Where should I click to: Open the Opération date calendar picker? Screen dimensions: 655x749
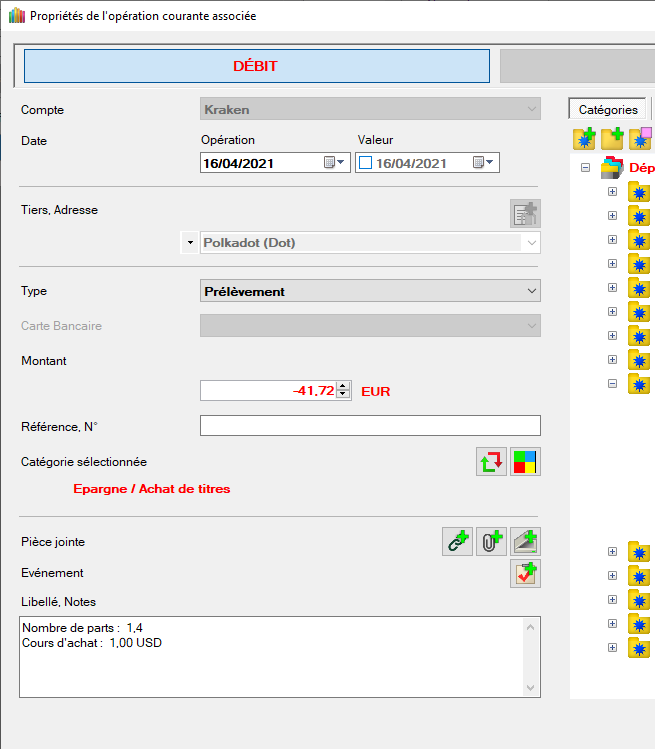tap(334, 163)
